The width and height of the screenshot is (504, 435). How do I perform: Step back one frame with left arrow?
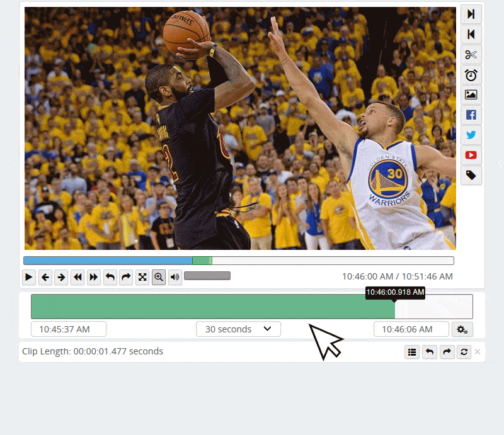45,277
